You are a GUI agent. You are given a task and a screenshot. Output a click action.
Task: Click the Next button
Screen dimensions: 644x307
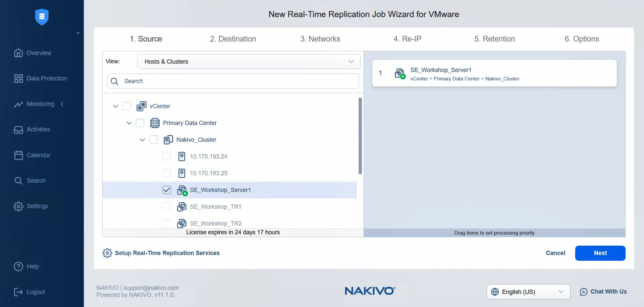tap(600, 253)
